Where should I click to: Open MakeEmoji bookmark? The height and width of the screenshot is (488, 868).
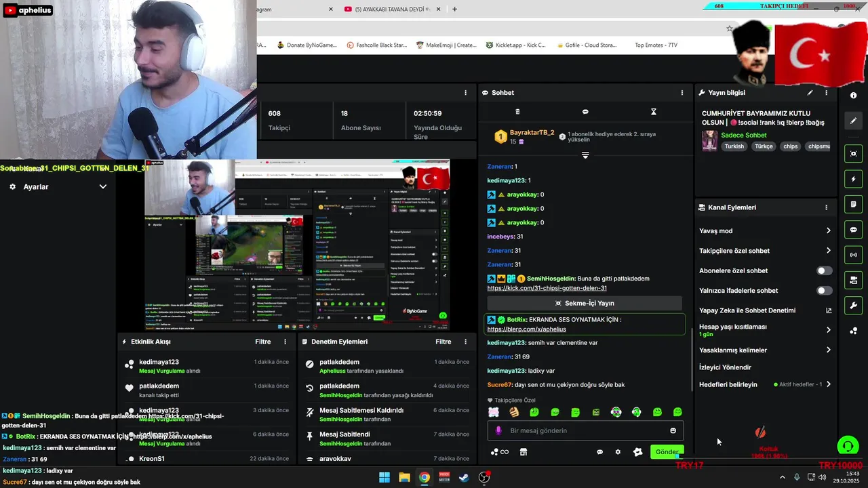pos(446,45)
